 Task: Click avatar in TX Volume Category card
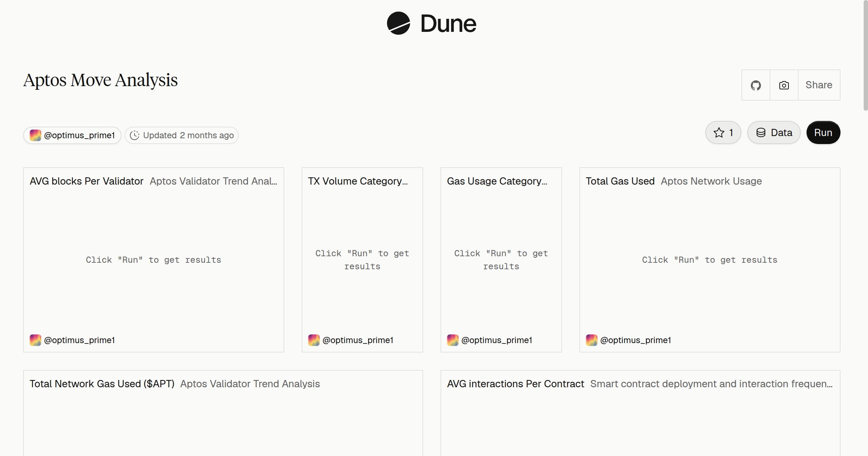(314, 340)
